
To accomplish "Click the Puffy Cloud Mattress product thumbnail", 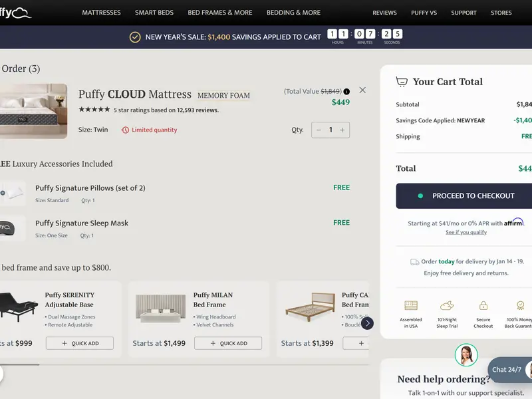I will (x=33, y=111).
